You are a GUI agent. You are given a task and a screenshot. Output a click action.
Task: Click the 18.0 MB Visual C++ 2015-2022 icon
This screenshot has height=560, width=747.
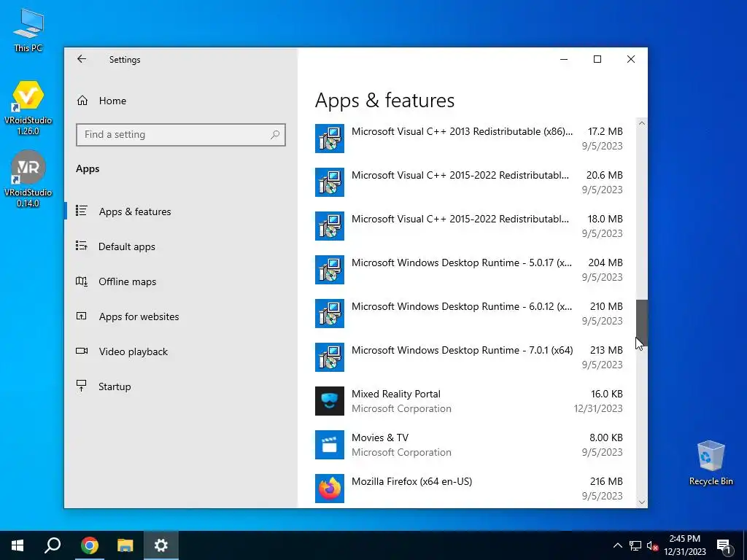click(x=330, y=226)
